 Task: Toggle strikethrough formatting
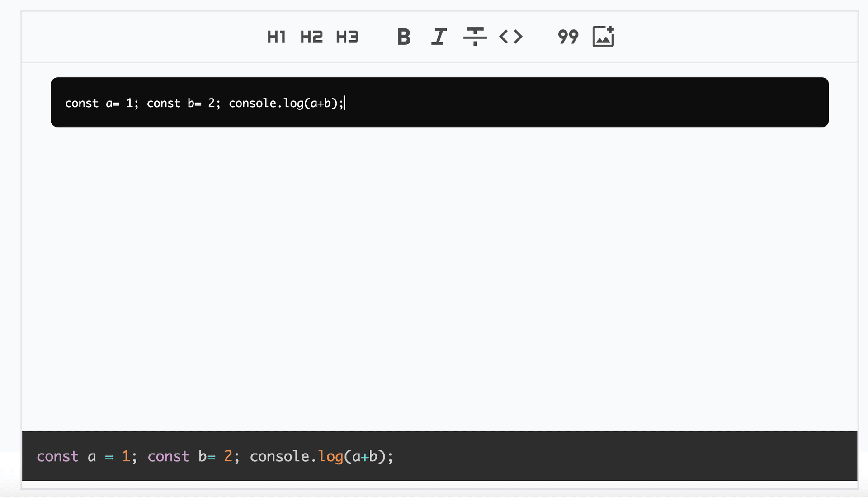pos(475,37)
